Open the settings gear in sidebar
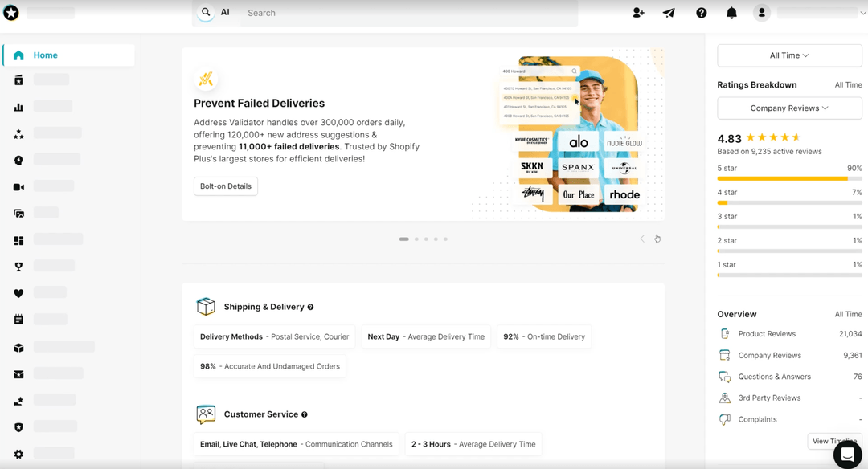Viewport: 868px width, 469px height. [18, 454]
